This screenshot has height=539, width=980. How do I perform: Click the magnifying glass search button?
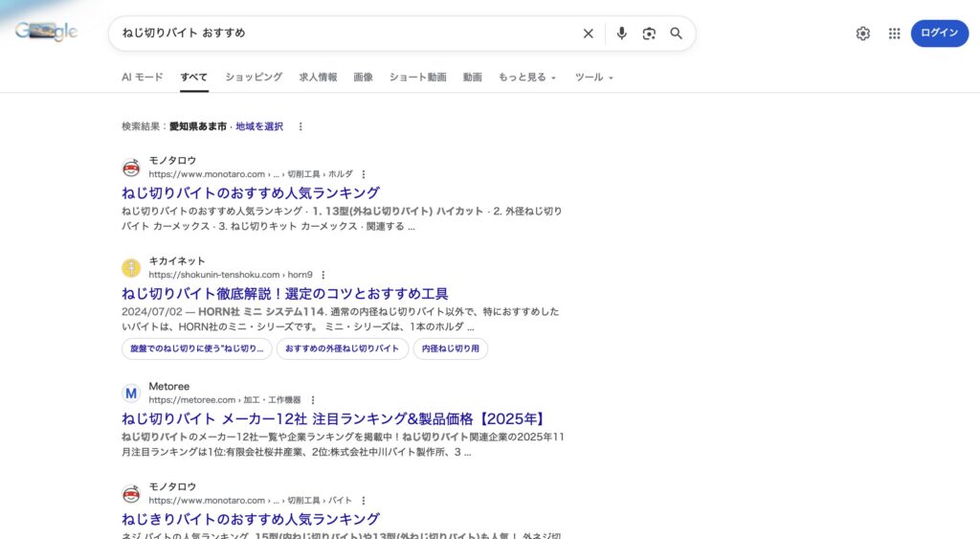[676, 34]
